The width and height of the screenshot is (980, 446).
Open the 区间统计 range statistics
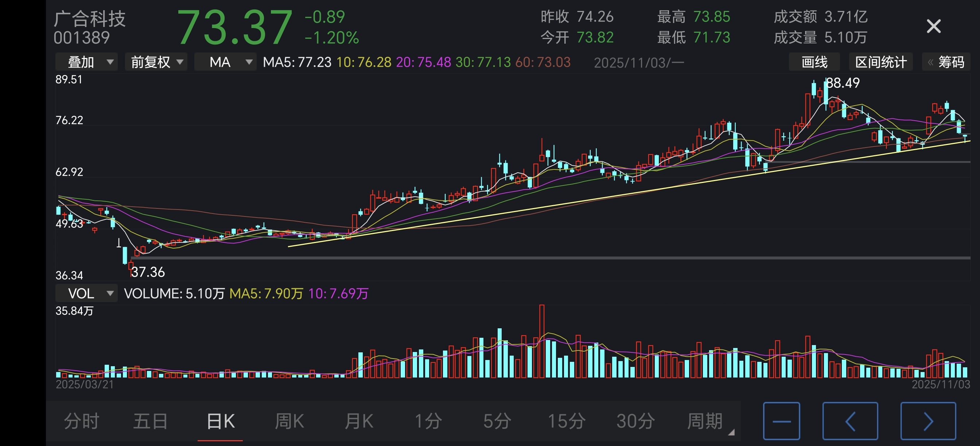[881, 62]
